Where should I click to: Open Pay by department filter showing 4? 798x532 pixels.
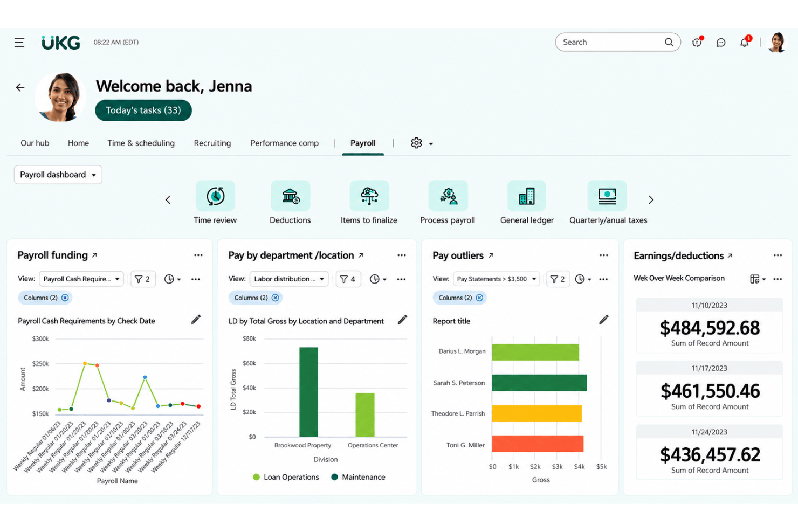pyautogui.click(x=348, y=279)
